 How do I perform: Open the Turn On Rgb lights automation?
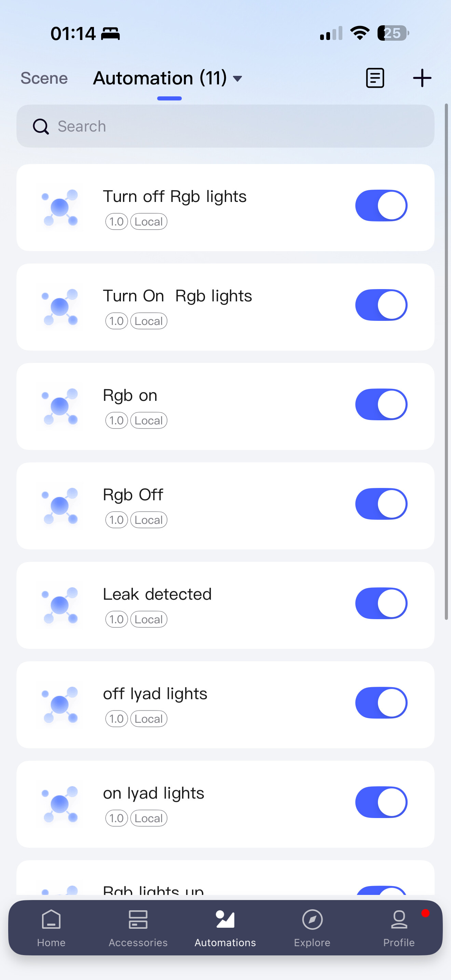point(177,296)
